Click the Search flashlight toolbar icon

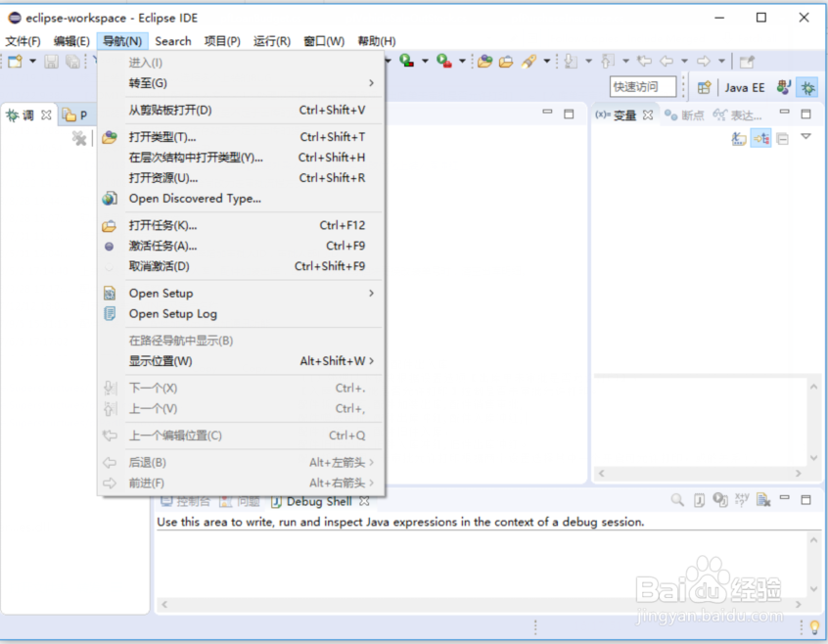tap(529, 62)
